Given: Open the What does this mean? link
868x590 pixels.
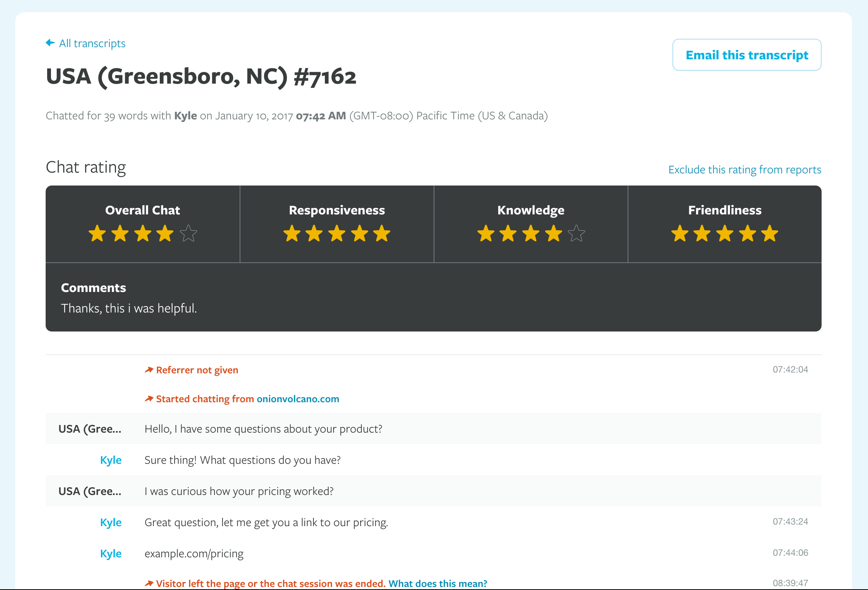Looking at the screenshot, I should [437, 584].
